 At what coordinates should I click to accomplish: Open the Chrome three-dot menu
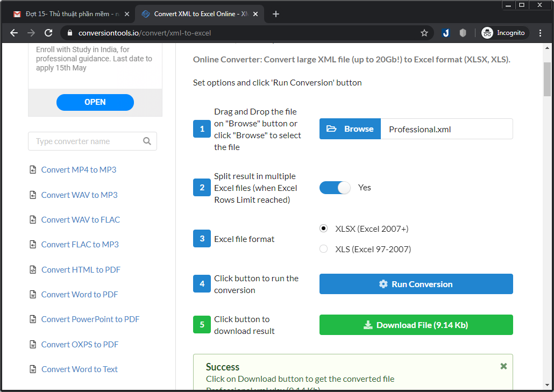(x=540, y=32)
